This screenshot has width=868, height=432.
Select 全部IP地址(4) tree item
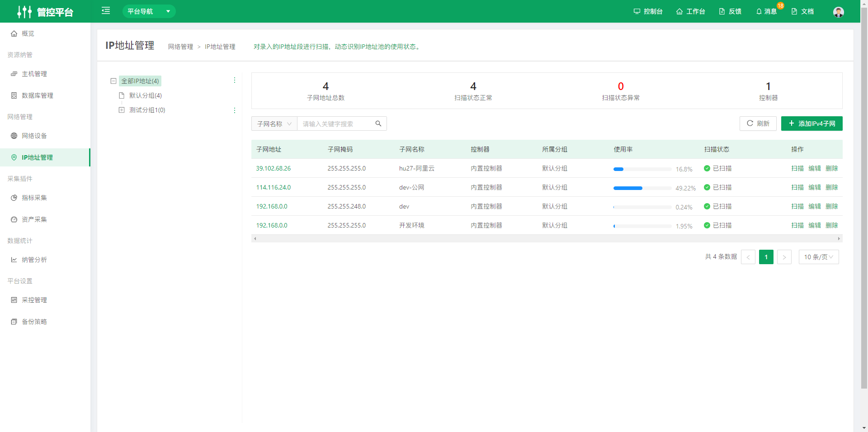point(140,81)
